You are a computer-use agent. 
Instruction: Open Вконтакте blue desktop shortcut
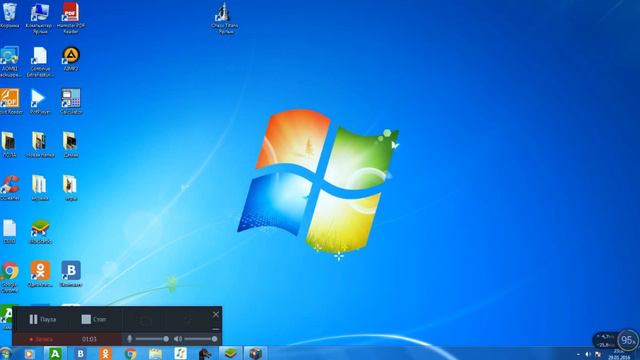click(x=71, y=274)
